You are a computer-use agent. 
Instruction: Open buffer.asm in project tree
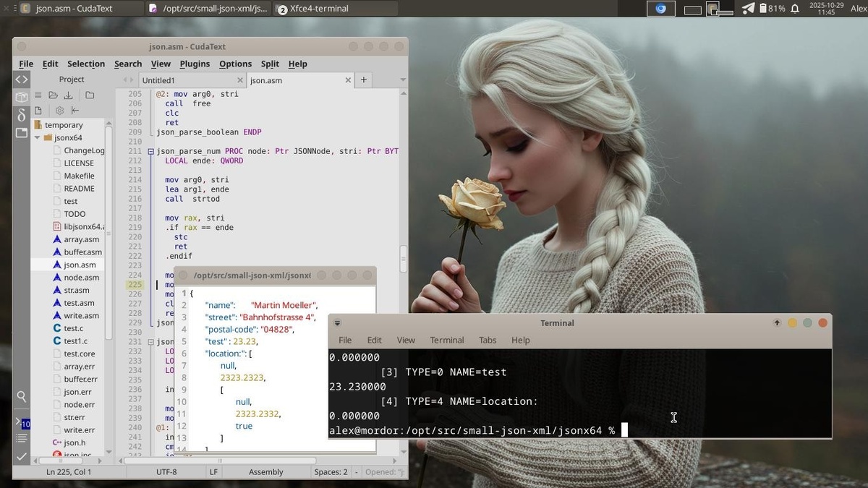pos(82,252)
